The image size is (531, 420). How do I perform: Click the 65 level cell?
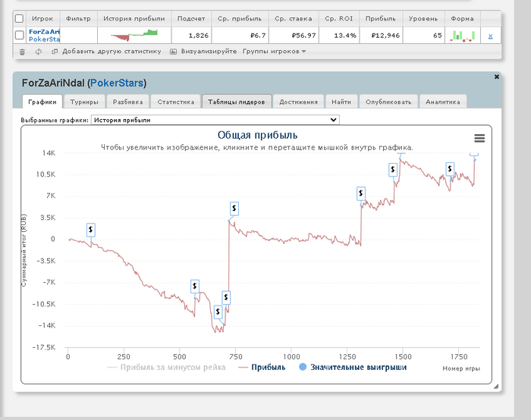423,35
